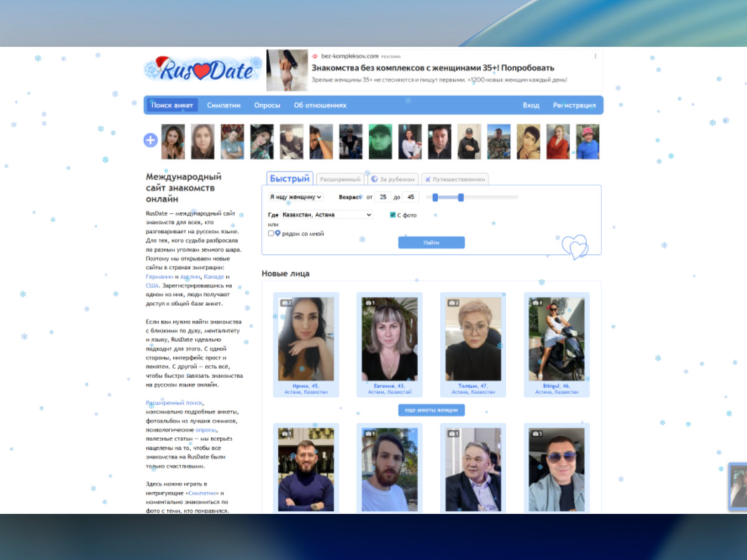Click the 'Найти' search button

(x=431, y=243)
